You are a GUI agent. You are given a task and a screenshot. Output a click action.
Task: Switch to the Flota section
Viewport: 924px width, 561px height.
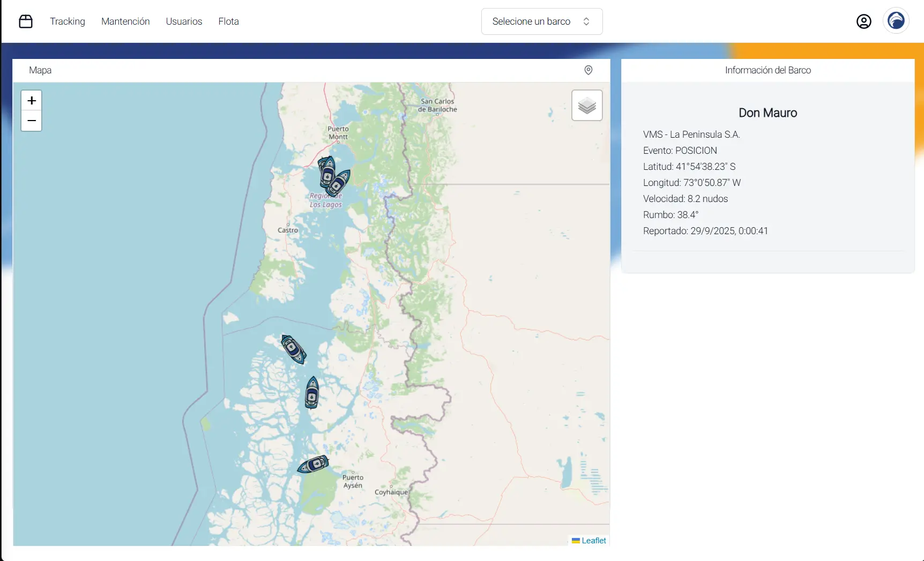tap(228, 21)
